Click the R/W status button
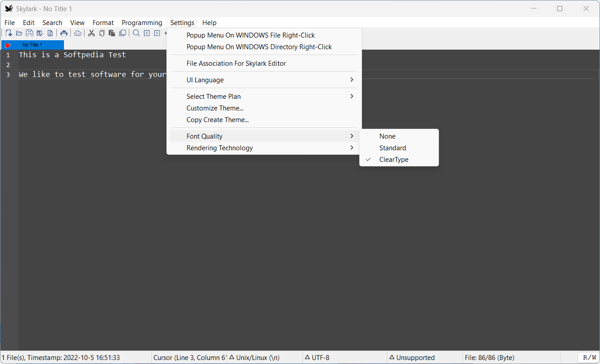The width and height of the screenshot is (600, 364). pyautogui.click(x=589, y=357)
